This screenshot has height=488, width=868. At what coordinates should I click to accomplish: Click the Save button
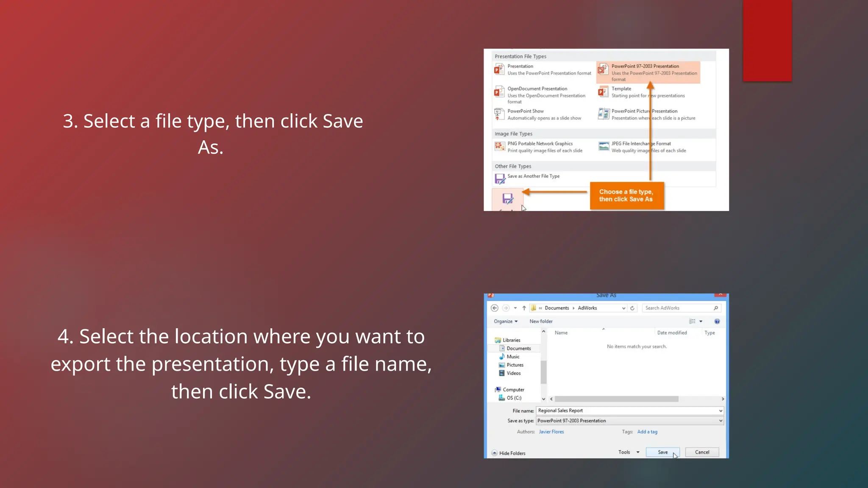pyautogui.click(x=662, y=452)
